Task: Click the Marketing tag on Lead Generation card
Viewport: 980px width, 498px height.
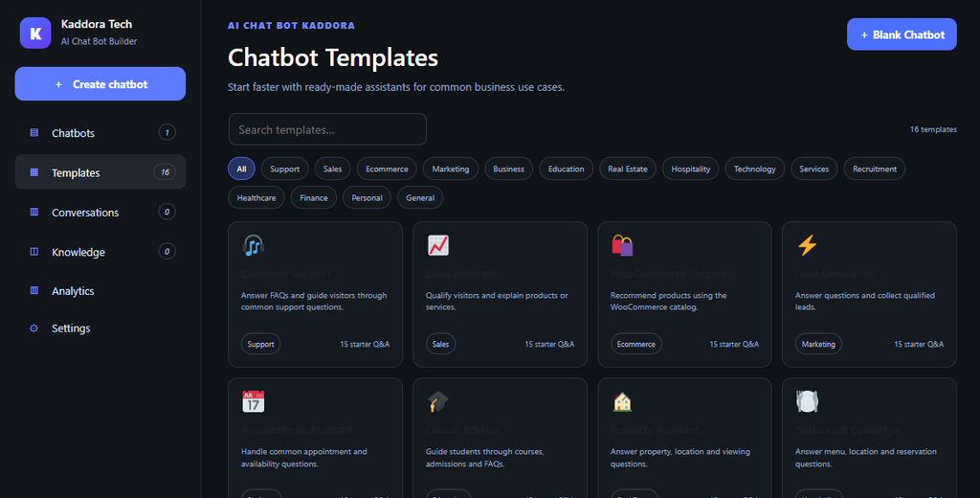Action: coord(819,344)
